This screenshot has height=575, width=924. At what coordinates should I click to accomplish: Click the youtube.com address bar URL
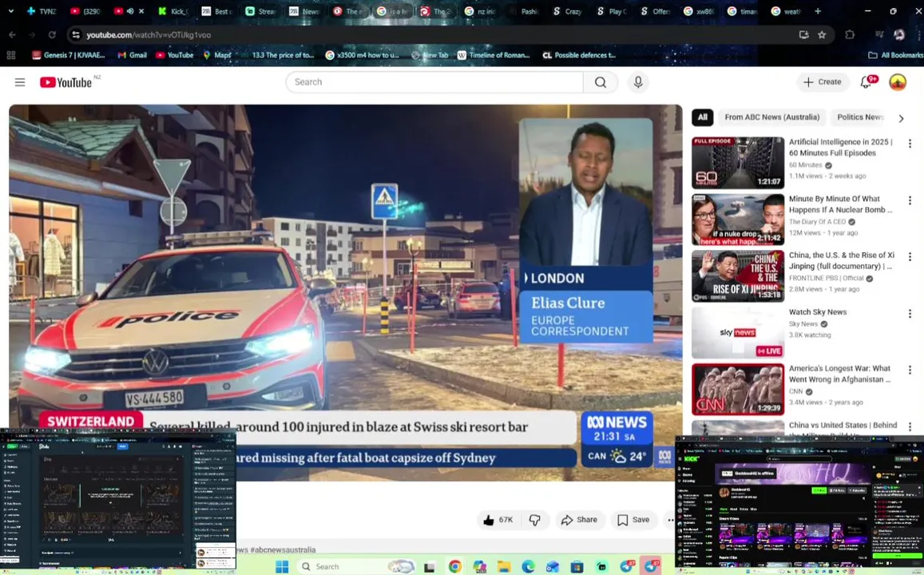(149, 35)
